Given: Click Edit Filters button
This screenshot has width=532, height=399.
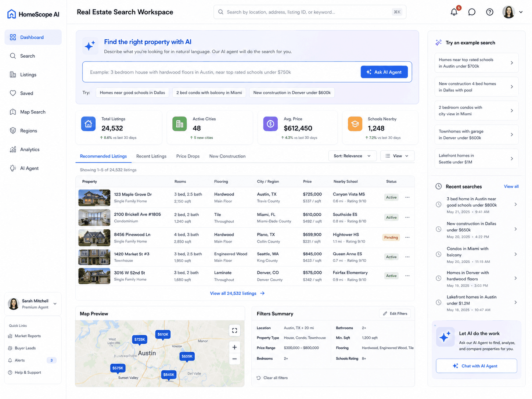Looking at the screenshot, I should click(395, 313).
